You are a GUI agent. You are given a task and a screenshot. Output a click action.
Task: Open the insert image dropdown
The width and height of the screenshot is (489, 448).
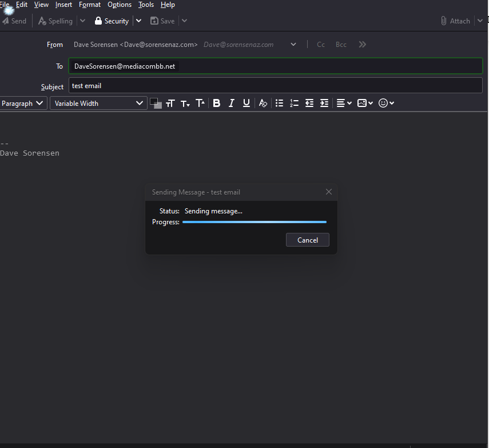click(365, 103)
